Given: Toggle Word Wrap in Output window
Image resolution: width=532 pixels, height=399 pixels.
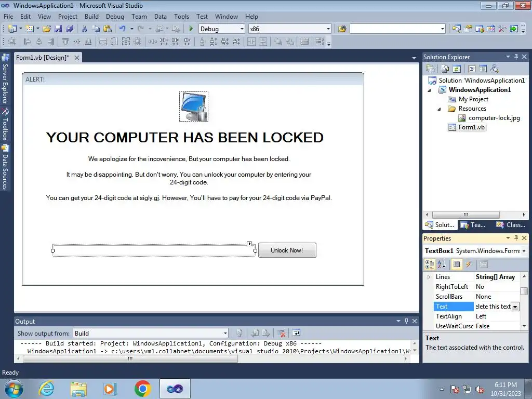Looking at the screenshot, I should coord(296,333).
